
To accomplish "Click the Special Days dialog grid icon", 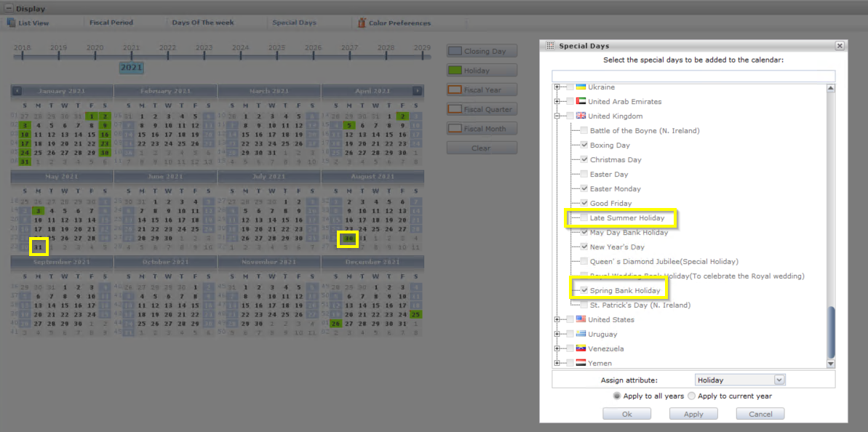I will coord(550,46).
